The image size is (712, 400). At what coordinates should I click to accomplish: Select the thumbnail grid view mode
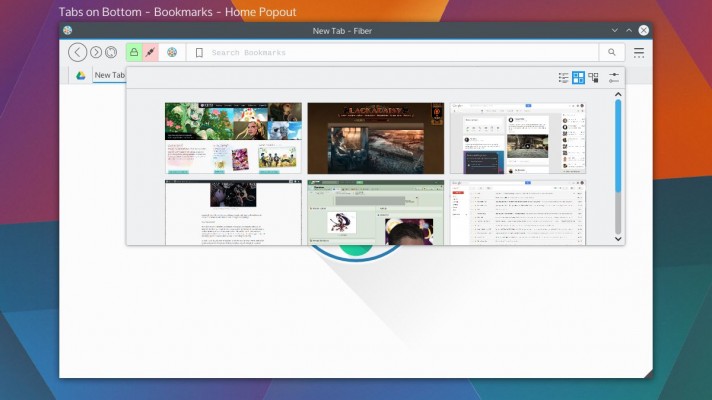pyautogui.click(x=578, y=77)
